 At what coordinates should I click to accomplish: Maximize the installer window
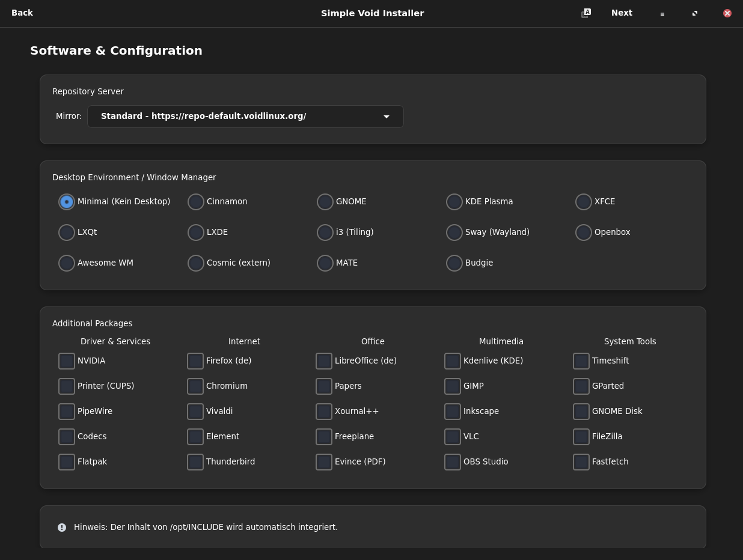[x=695, y=13]
